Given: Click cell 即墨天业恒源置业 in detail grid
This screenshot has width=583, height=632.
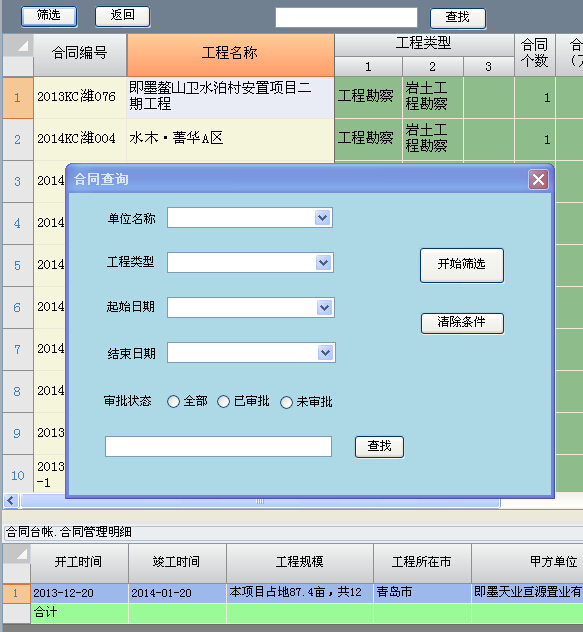Looking at the screenshot, I should (x=527, y=593).
